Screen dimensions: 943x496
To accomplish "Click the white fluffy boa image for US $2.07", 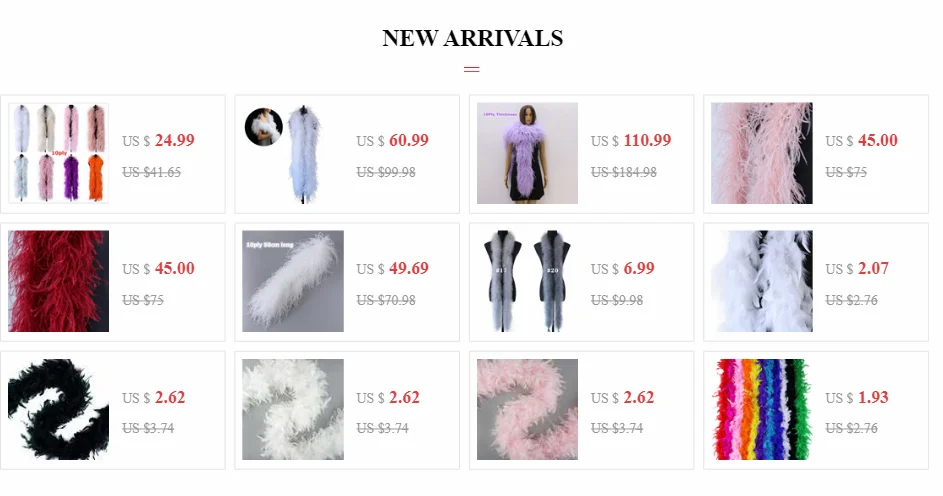I will coord(762,281).
